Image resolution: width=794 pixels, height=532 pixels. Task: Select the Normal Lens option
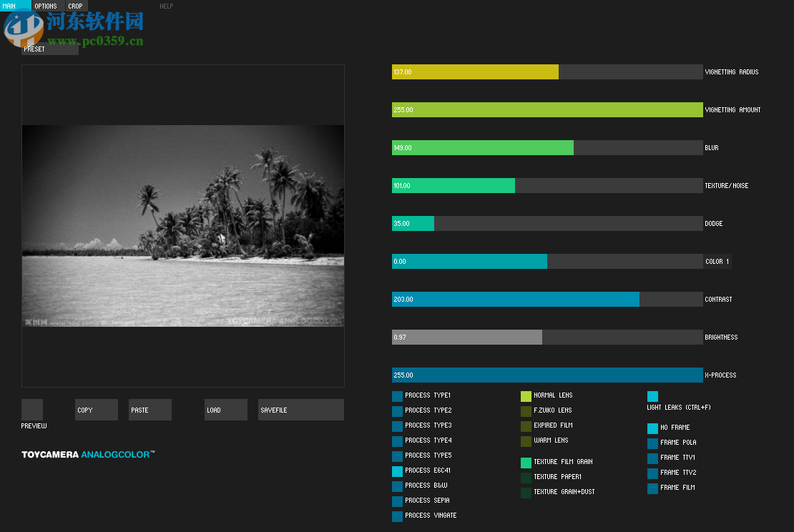pos(526,396)
